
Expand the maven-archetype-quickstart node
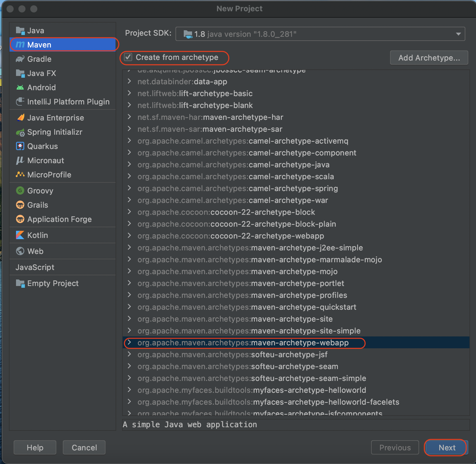pos(129,306)
